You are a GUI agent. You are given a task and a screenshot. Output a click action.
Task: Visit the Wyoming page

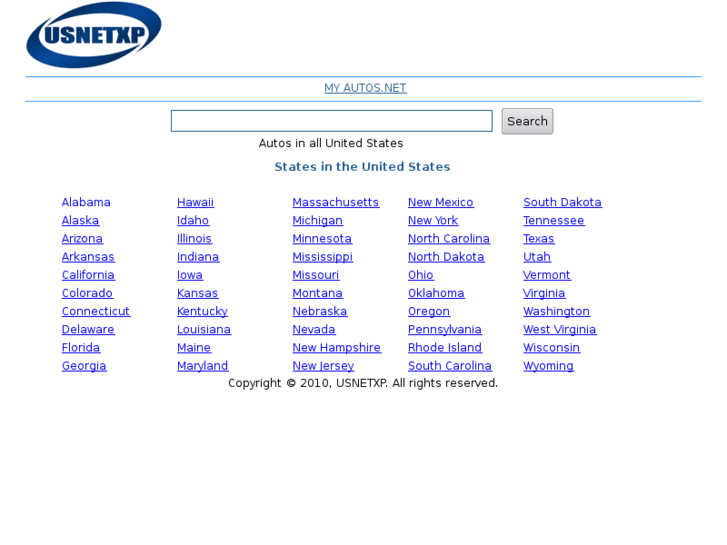548,365
